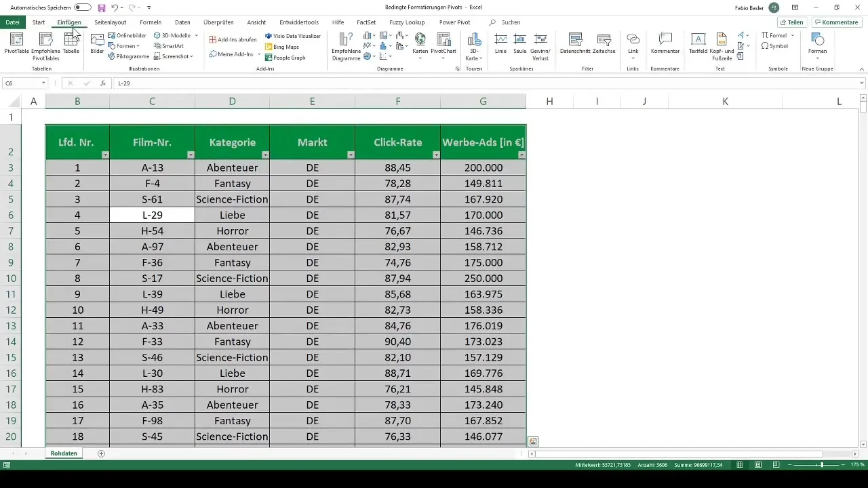Image resolution: width=868 pixels, height=488 pixels.
Task: Select the row 10 header
Action: click(11, 279)
